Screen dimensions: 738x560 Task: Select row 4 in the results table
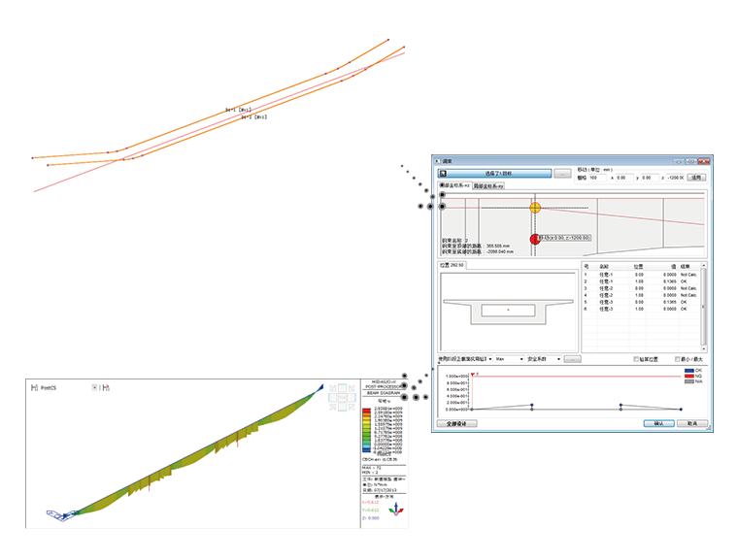click(x=641, y=295)
